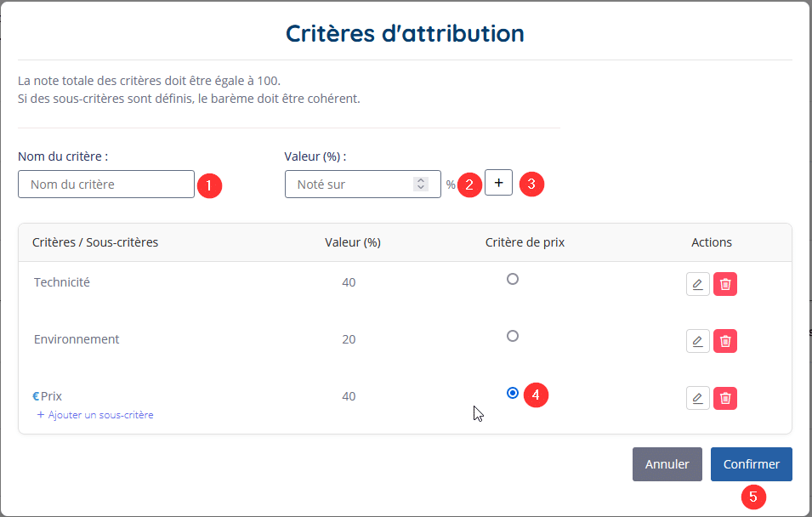812x517 pixels.
Task: Add the criterion with the plus button
Action: tap(498, 182)
